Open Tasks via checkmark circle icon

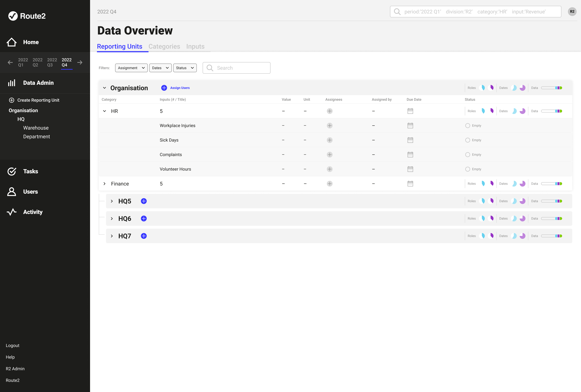(11, 171)
